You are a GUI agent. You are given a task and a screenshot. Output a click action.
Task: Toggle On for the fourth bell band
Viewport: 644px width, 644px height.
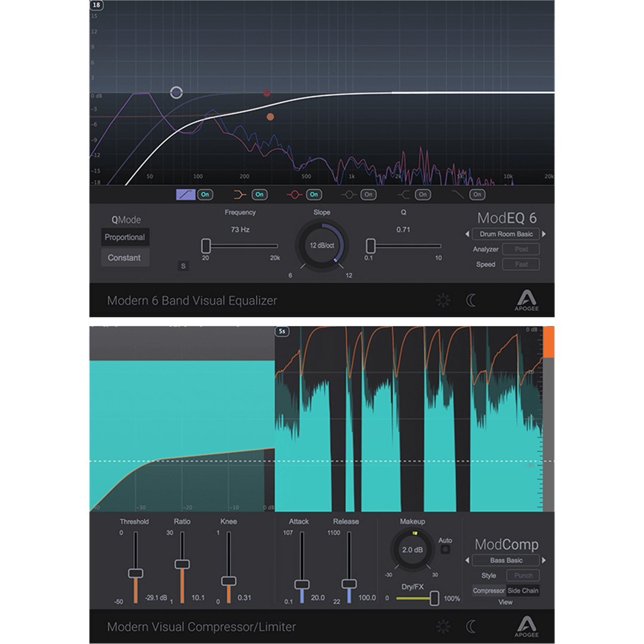(x=369, y=194)
